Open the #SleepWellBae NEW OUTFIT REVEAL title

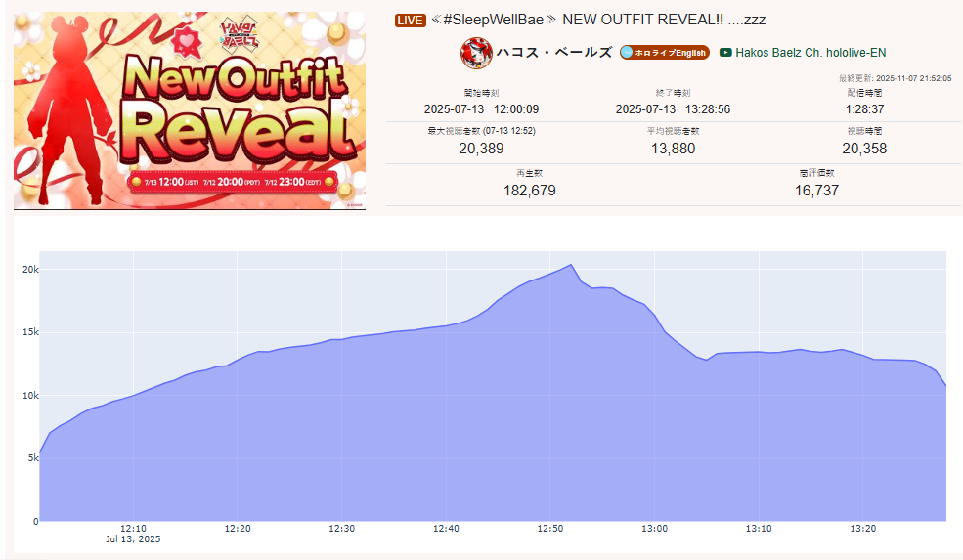point(598,20)
